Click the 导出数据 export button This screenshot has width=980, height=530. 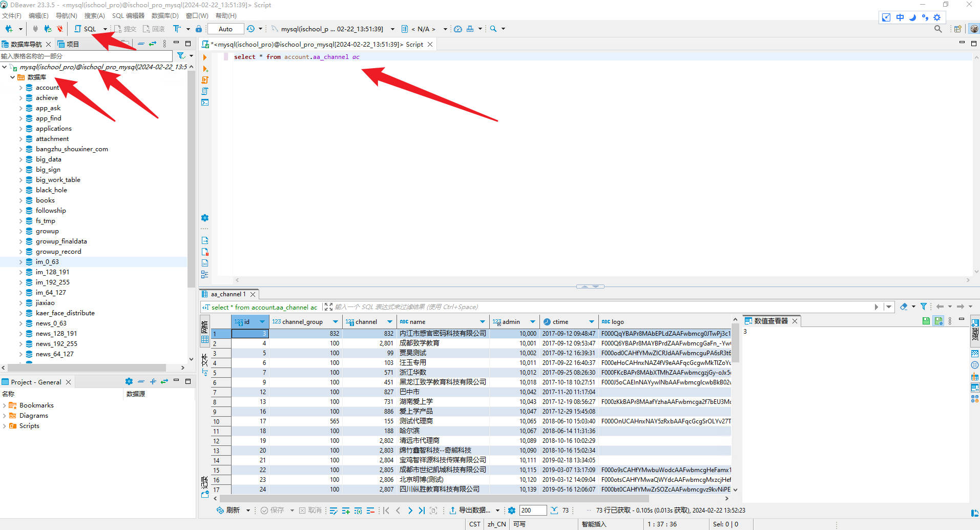pos(470,511)
